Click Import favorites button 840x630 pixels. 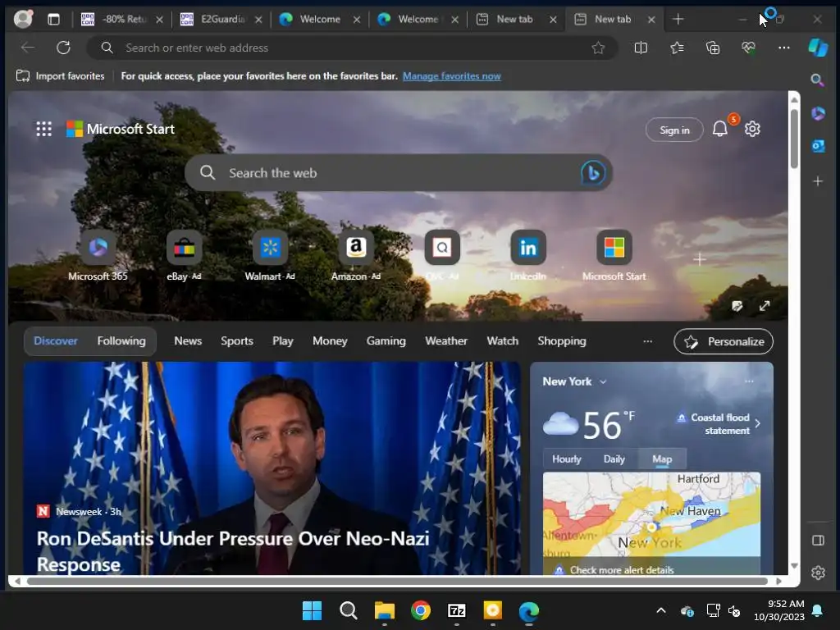(x=61, y=76)
